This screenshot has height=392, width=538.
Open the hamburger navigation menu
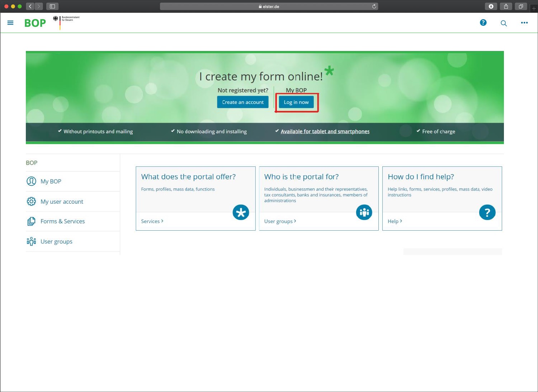pos(10,23)
